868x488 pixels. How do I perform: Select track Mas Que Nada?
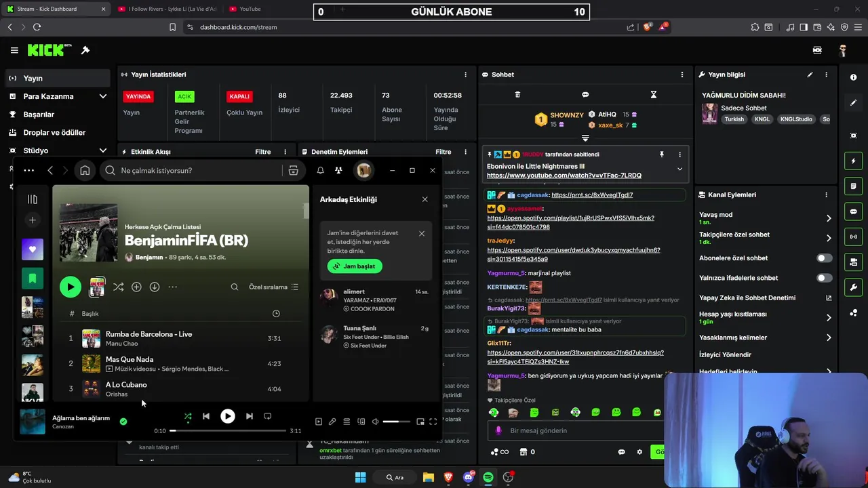[x=181, y=363]
